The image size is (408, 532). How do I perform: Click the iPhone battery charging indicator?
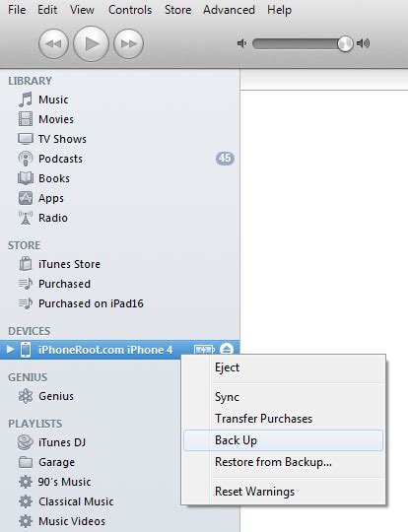[204, 350]
